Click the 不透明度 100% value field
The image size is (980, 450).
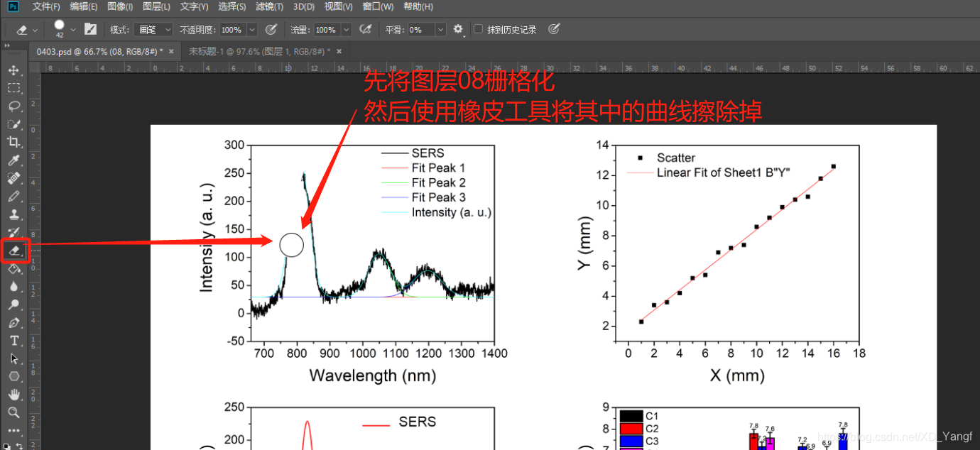232,30
